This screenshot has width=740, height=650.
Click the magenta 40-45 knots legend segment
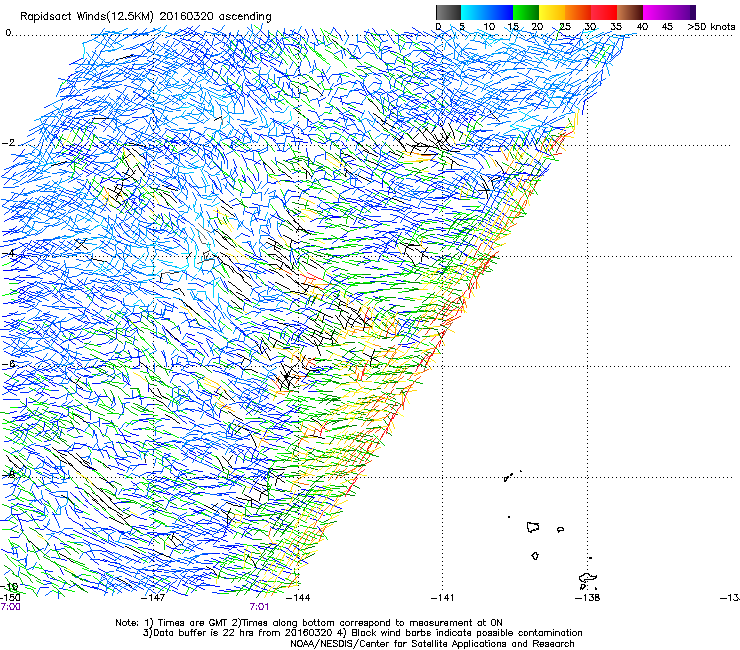click(656, 12)
